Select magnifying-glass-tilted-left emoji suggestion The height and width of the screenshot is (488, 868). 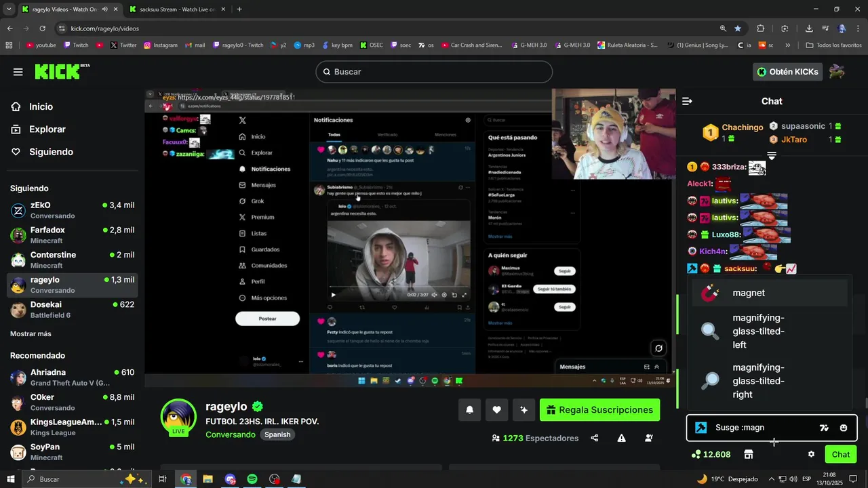point(770,331)
